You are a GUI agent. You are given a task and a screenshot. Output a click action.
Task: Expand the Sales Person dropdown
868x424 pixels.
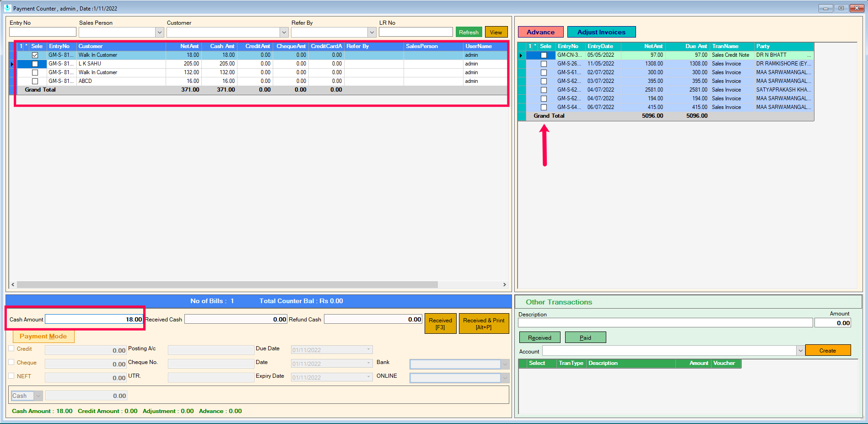(159, 33)
